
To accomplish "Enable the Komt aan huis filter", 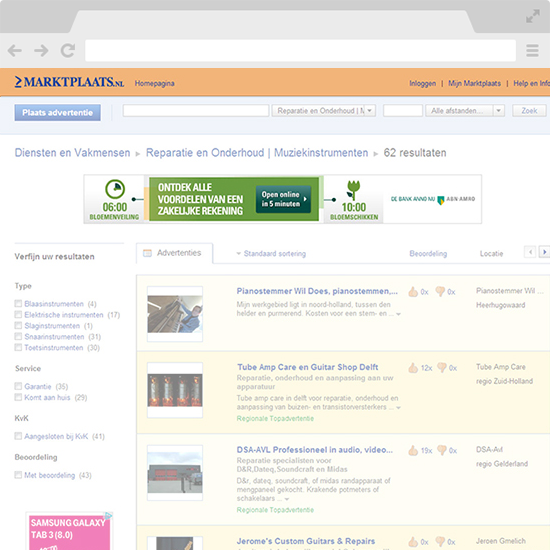I will 18,397.
